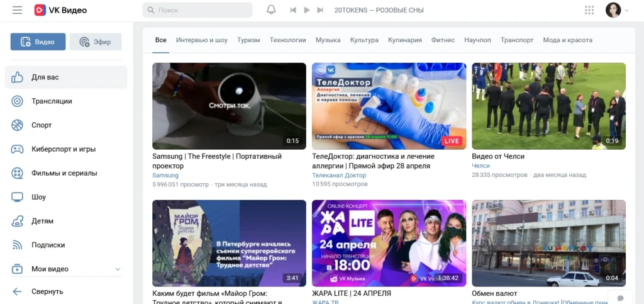Open Мои видео section
644x304 pixels.
(66, 269)
